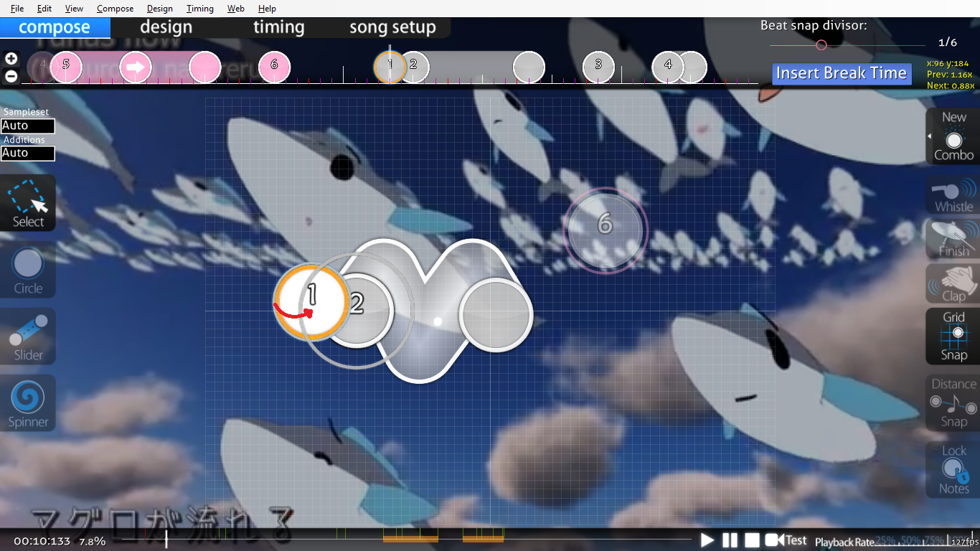The width and height of the screenshot is (980, 551).
Task: Select the pink arrow slider in timeline
Action: coord(136,67)
